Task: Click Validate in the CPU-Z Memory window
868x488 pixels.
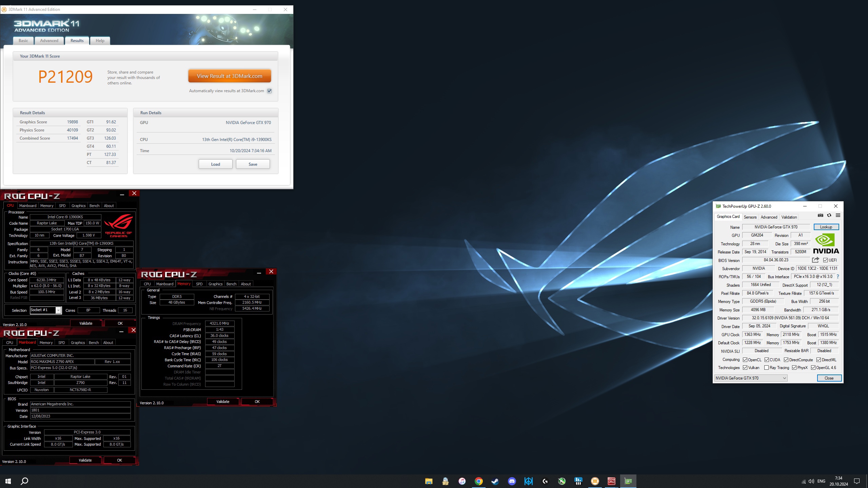Action: pos(223,402)
